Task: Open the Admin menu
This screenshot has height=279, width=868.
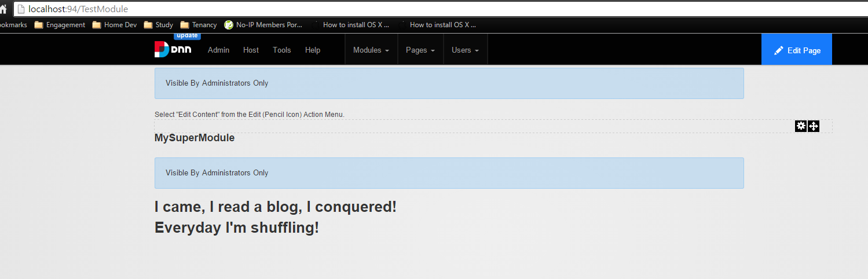Action: coord(218,50)
